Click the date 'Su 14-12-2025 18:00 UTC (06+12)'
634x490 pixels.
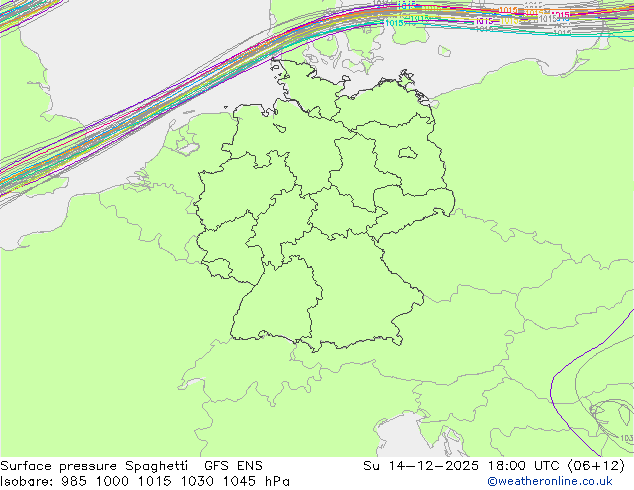(x=494, y=466)
